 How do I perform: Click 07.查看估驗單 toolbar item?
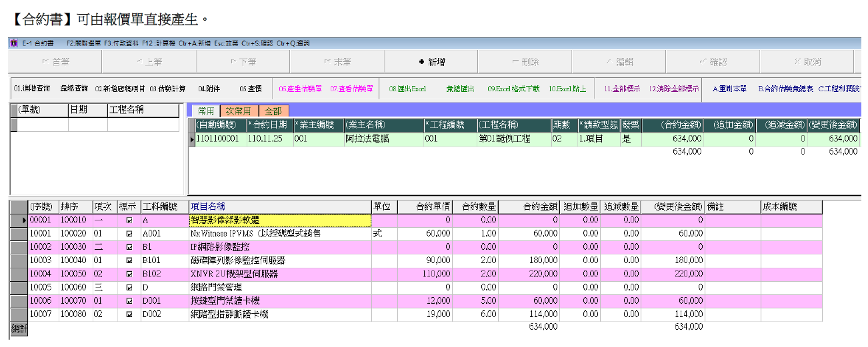[351, 88]
